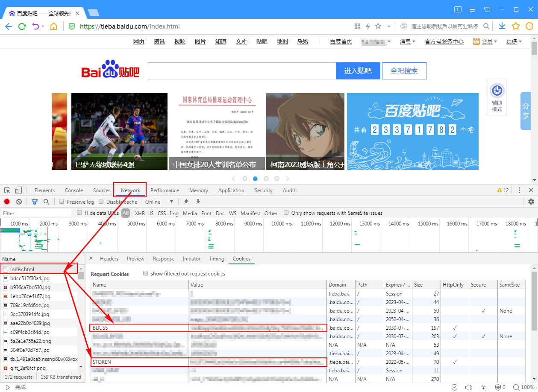Viewport: 538px width, 392px height.
Task: Click the 全吧搜索 button
Action: coord(404,71)
